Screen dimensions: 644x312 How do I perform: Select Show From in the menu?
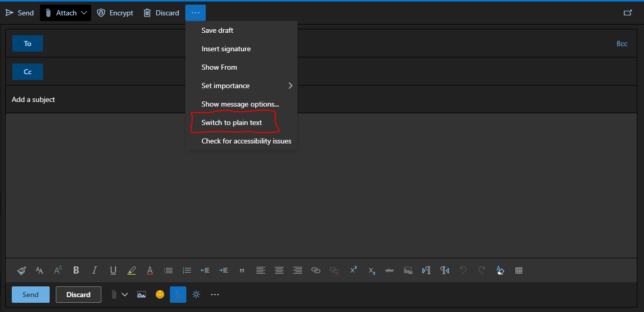pos(241,67)
